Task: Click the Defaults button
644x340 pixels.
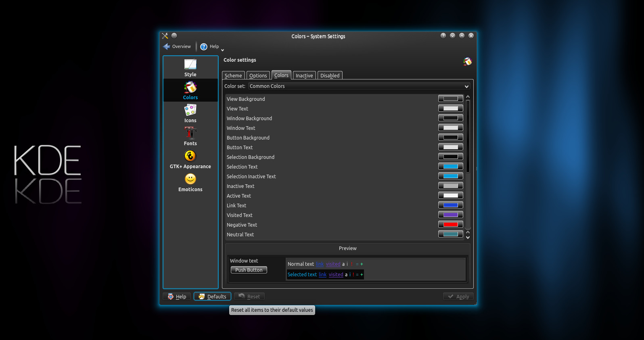Action: (x=212, y=296)
